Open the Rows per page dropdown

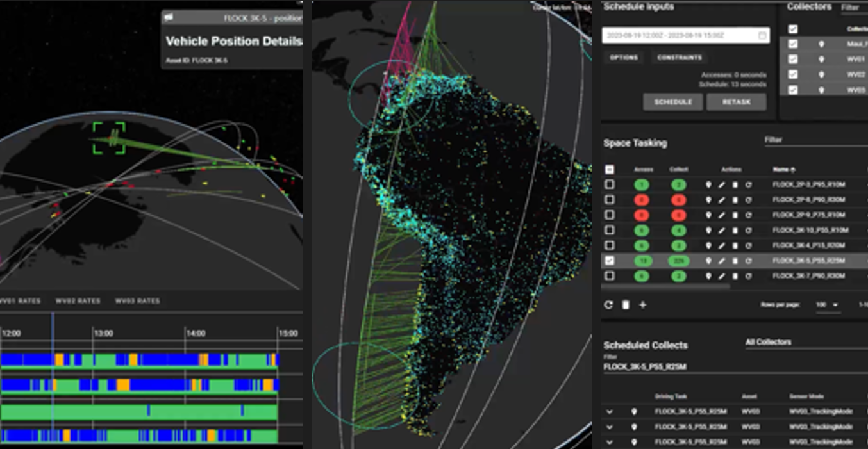[828, 305]
